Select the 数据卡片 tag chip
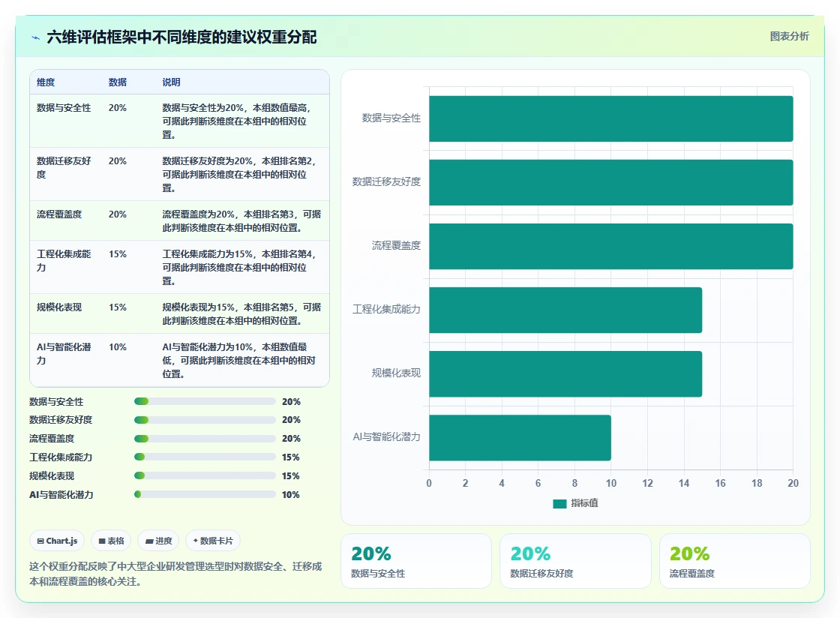840x618 pixels. (213, 541)
